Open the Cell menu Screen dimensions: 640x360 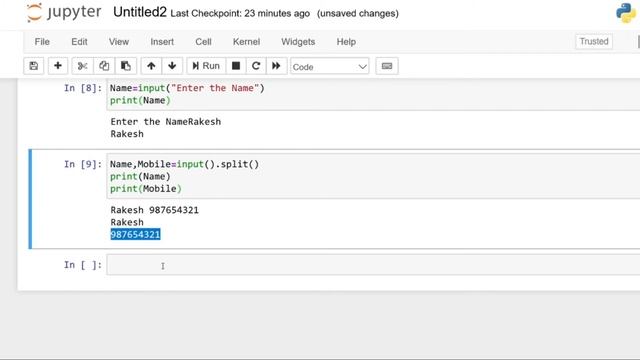click(x=203, y=42)
